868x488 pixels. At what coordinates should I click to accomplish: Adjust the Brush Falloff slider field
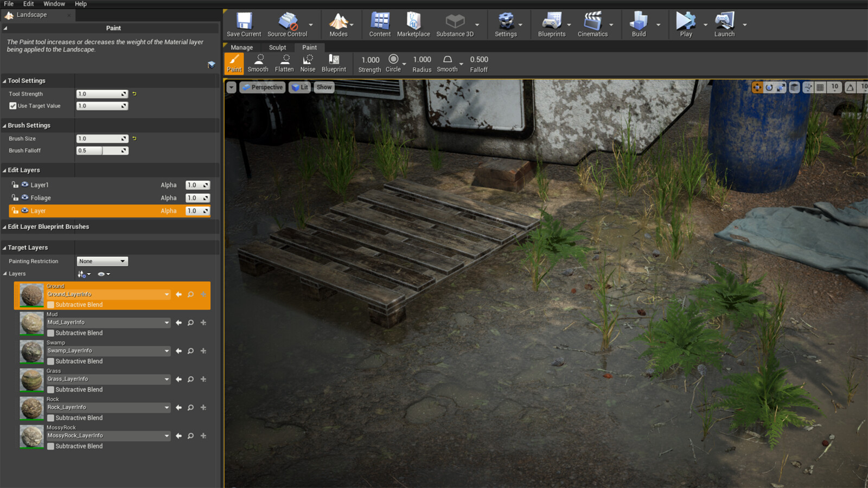pyautogui.click(x=102, y=151)
